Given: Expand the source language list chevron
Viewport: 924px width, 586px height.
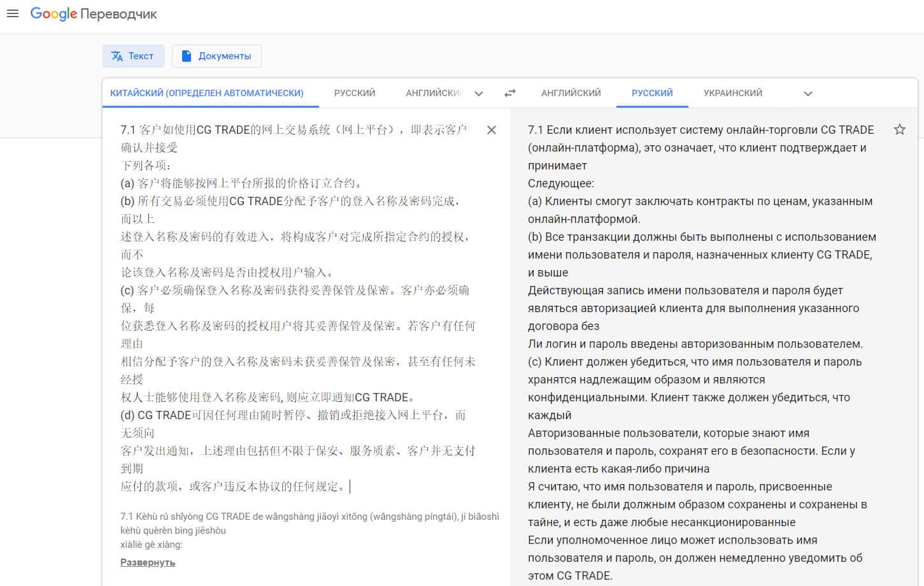Looking at the screenshot, I should 479,94.
